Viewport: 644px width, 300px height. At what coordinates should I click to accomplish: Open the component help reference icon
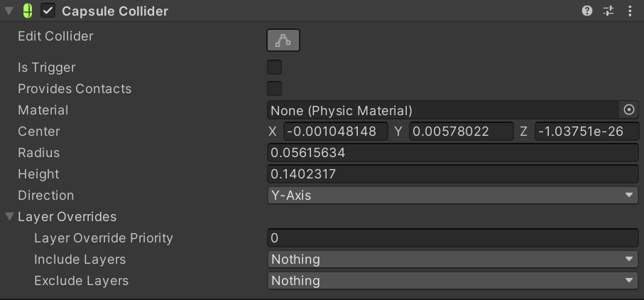click(x=587, y=11)
